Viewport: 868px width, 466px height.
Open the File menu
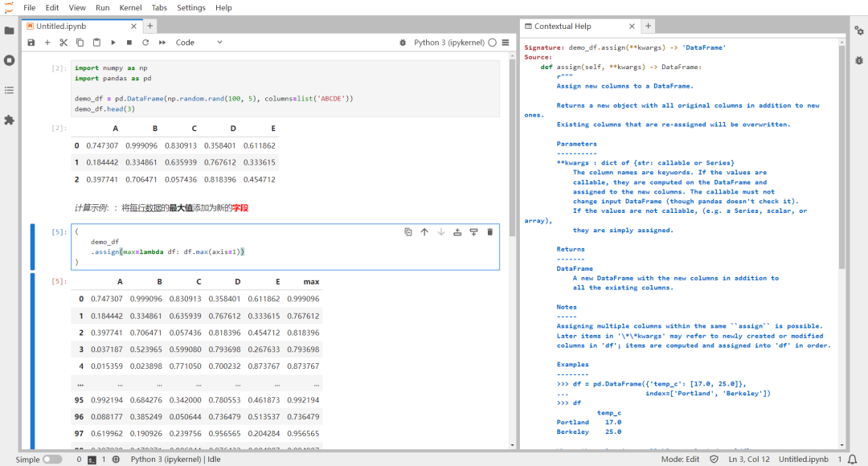pos(30,8)
